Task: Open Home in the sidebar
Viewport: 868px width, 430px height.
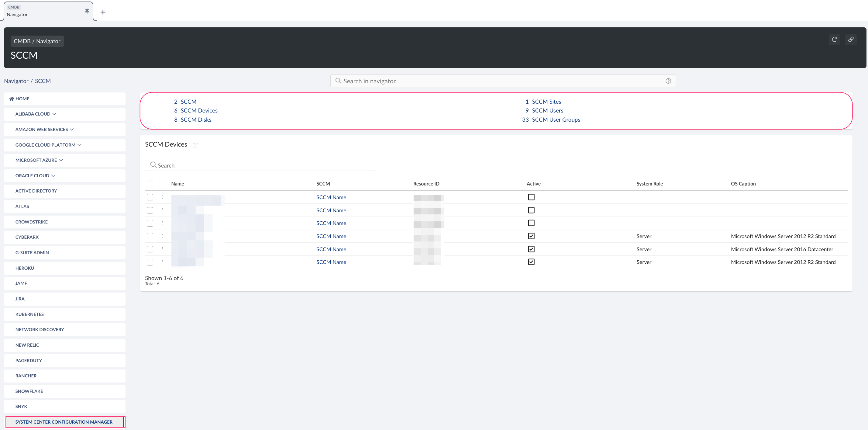Action: click(65, 99)
